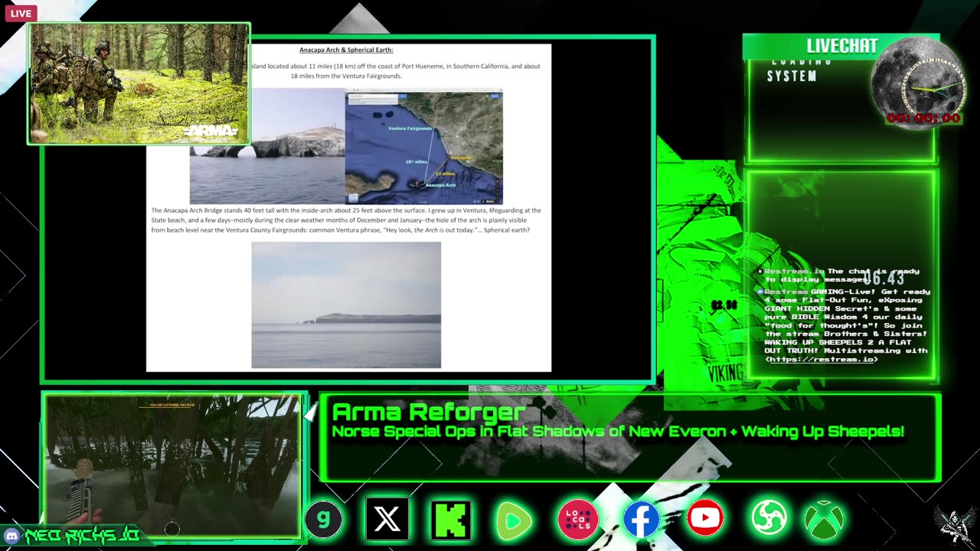
Task: Click the Anacapa arch sea photo
Action: (267, 146)
